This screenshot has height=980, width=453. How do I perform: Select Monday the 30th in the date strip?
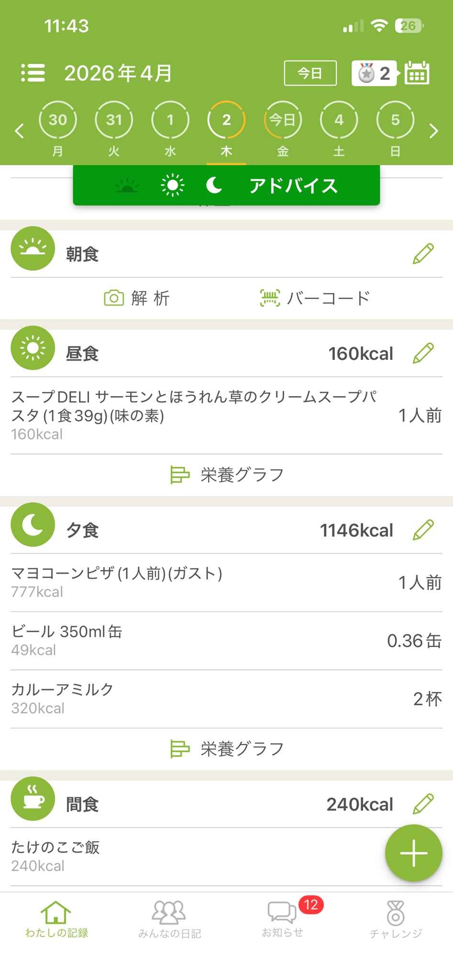[58, 121]
